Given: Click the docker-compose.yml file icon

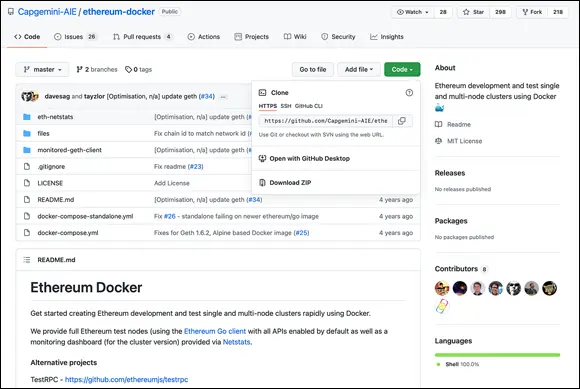Looking at the screenshot, I should 27,233.
